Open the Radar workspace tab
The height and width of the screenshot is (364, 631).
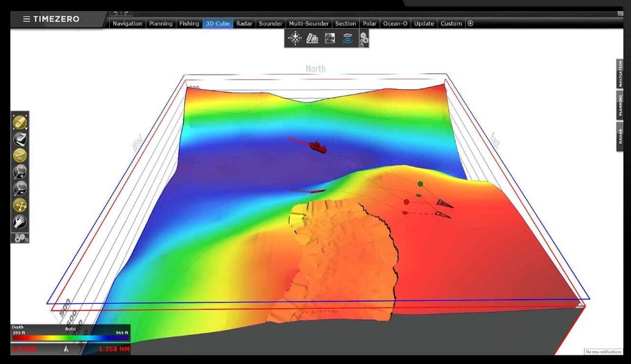(244, 23)
